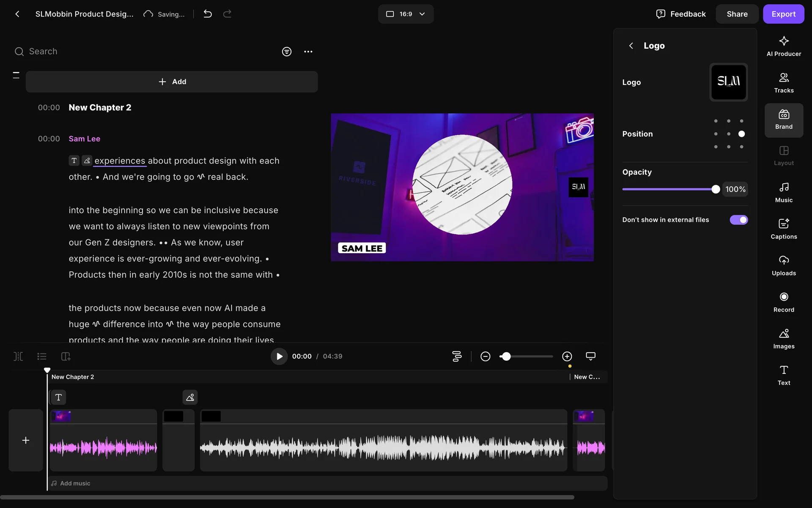The image size is (812, 508).
Task: Set logo position to bottom-center dot
Action: (728, 147)
